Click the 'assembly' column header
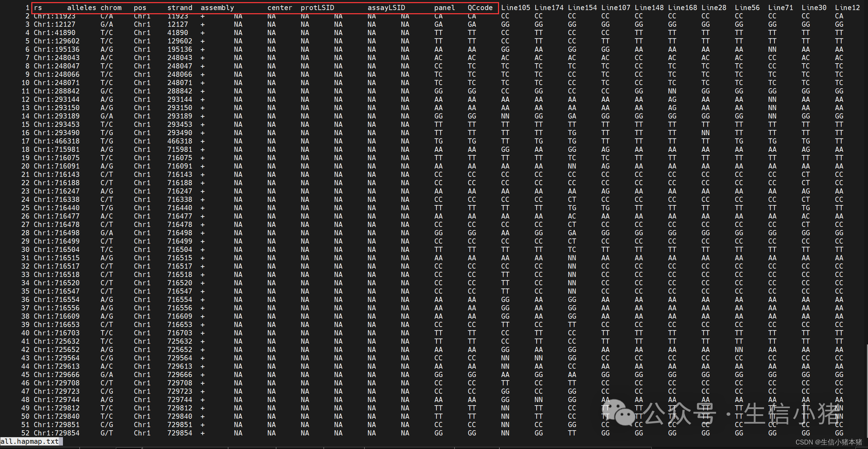868x449 pixels. click(217, 8)
